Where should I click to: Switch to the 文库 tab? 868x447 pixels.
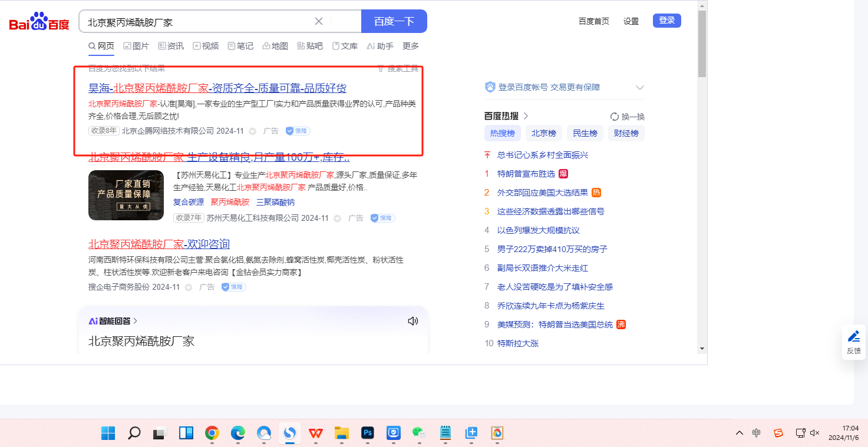point(345,46)
